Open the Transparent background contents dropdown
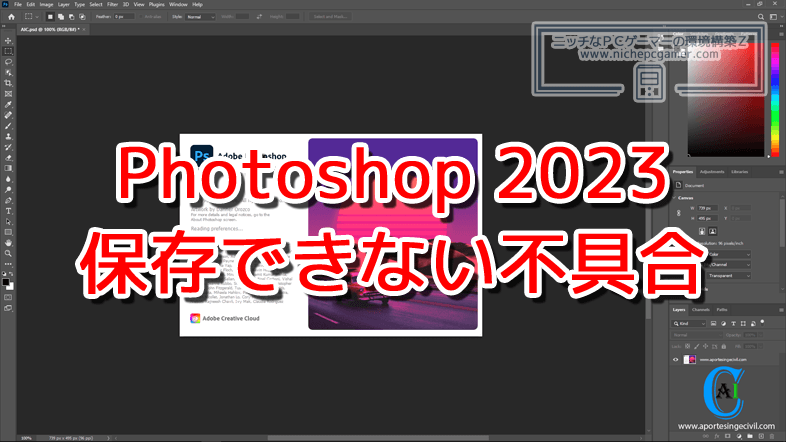 point(729,276)
